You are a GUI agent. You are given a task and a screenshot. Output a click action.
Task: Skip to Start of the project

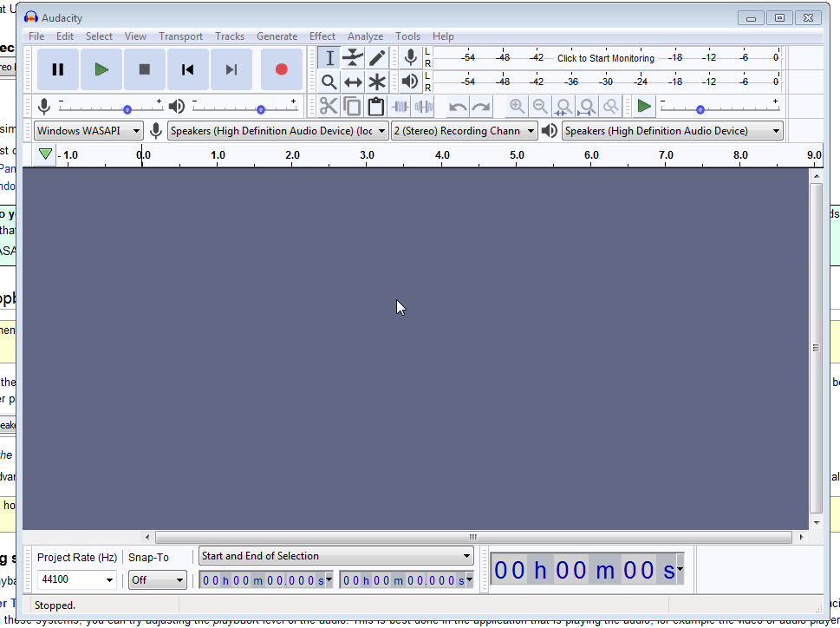(x=188, y=69)
